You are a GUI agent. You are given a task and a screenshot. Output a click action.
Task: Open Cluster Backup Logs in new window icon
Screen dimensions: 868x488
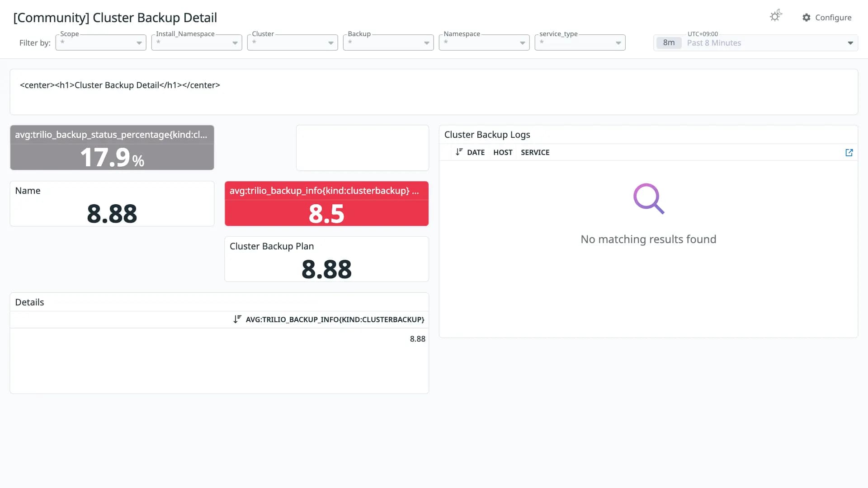849,153
